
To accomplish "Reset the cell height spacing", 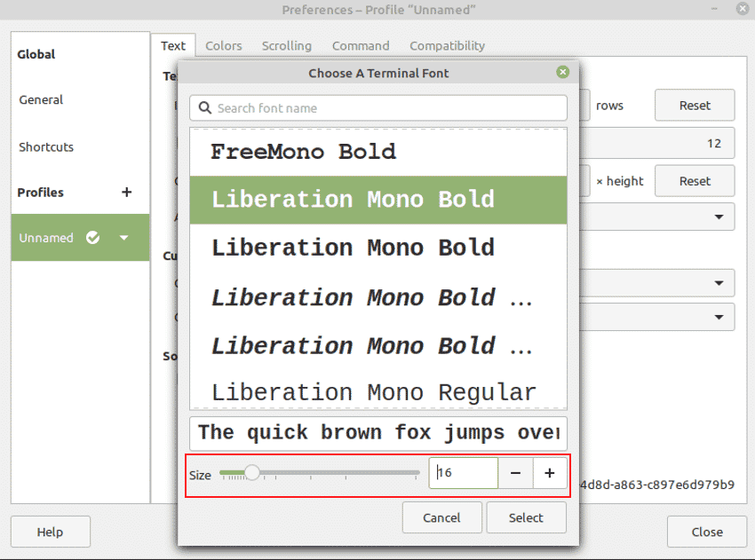I will point(695,181).
